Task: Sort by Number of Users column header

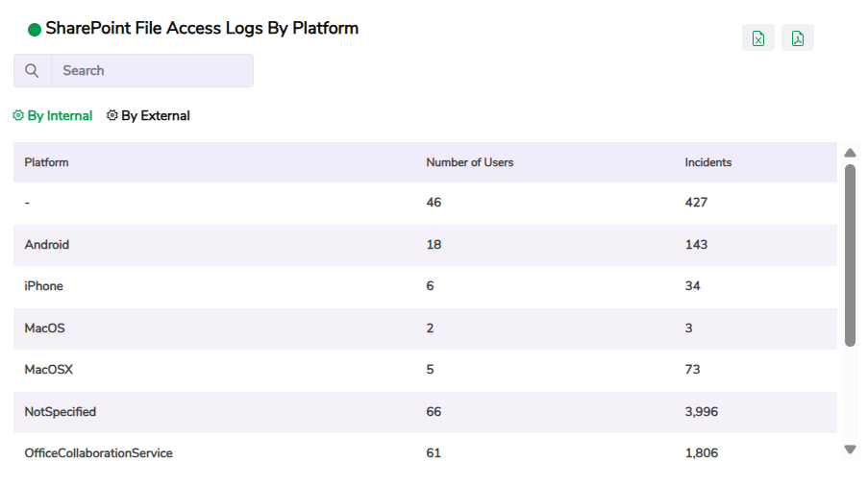Action: [x=469, y=163]
